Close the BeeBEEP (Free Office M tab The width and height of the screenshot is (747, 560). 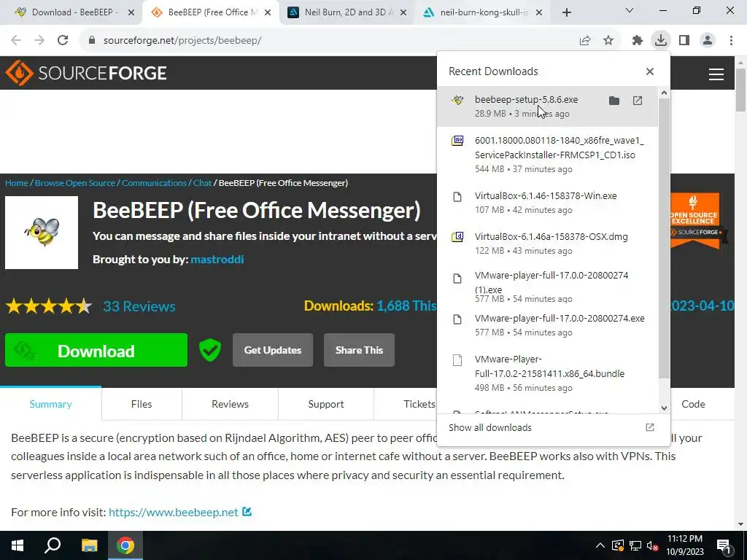pos(268,12)
